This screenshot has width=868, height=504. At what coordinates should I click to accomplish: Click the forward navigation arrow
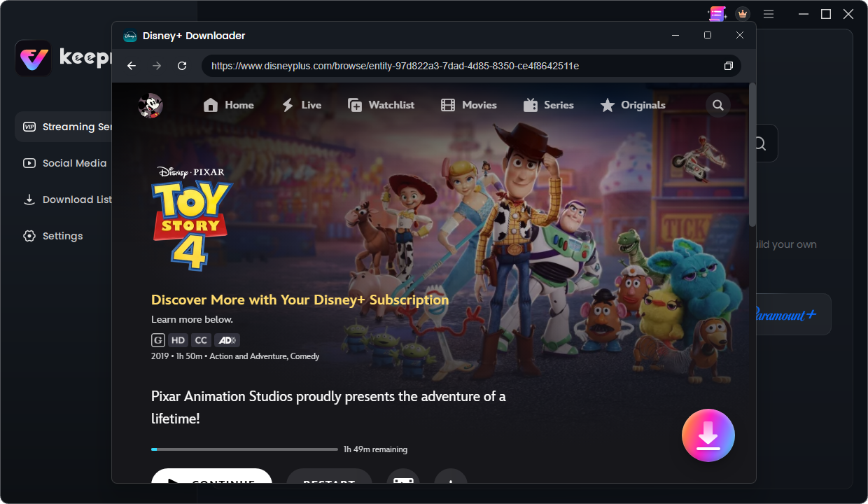point(157,66)
